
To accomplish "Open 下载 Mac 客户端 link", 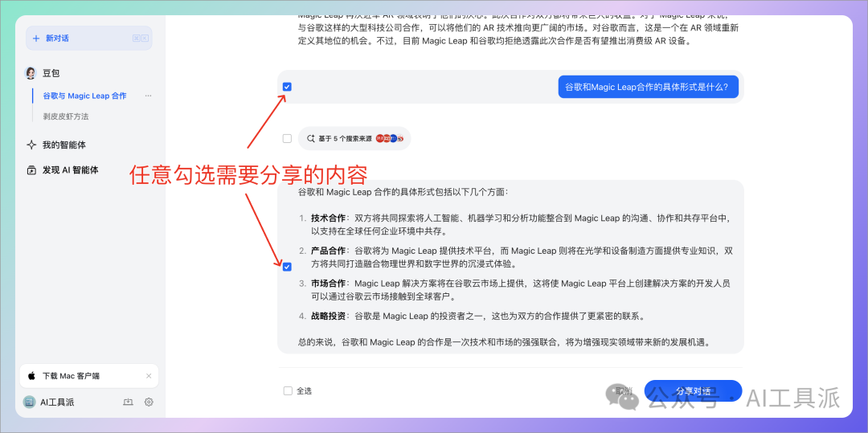I will pyautogui.click(x=72, y=376).
